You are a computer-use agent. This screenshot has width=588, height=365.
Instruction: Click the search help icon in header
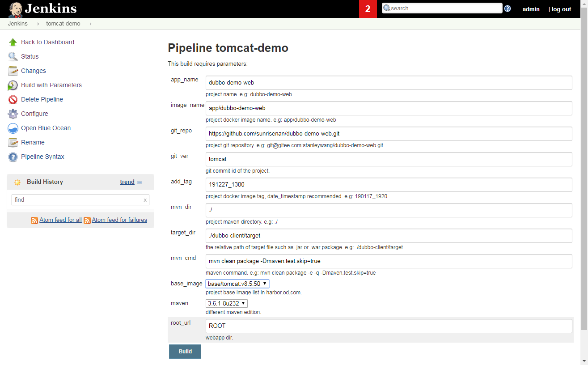pos(508,8)
